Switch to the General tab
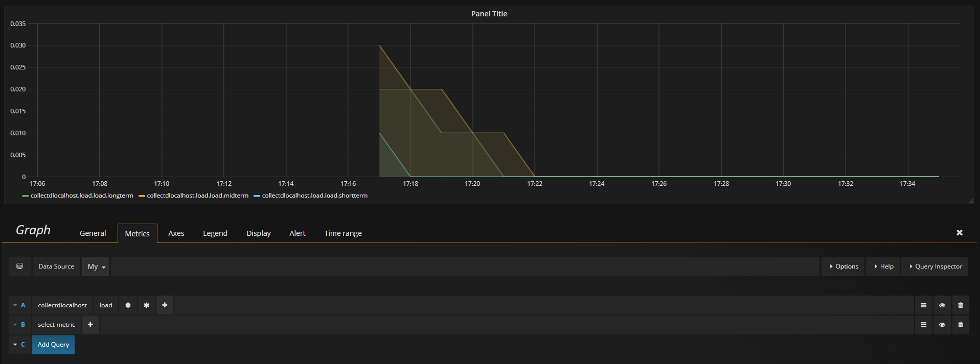 click(93, 233)
